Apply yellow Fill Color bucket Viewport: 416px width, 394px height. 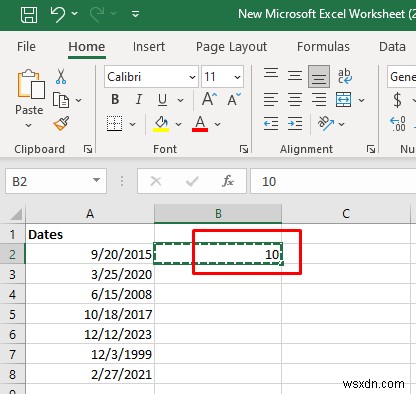(x=161, y=124)
